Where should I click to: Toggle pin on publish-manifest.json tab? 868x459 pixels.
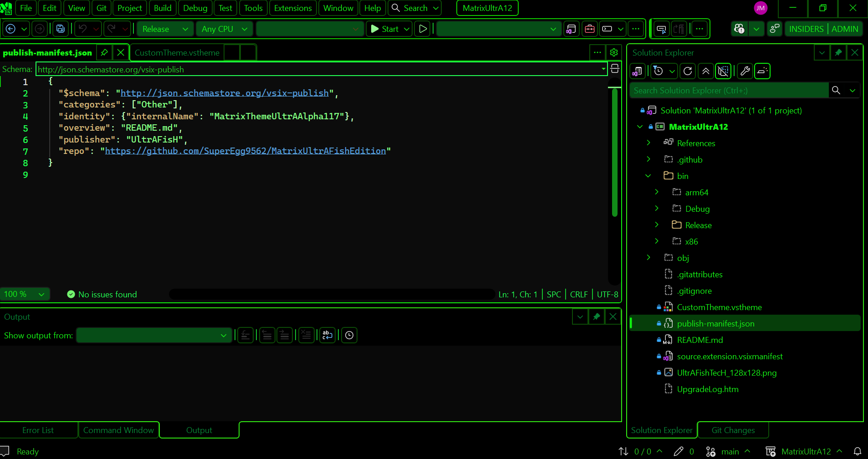point(104,52)
